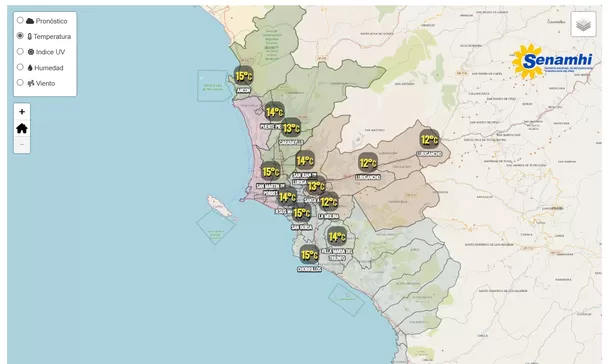Image resolution: width=609 pixels, height=364 pixels.
Task: Open the 13°C marker at Santa Anita
Action: [x=316, y=186]
